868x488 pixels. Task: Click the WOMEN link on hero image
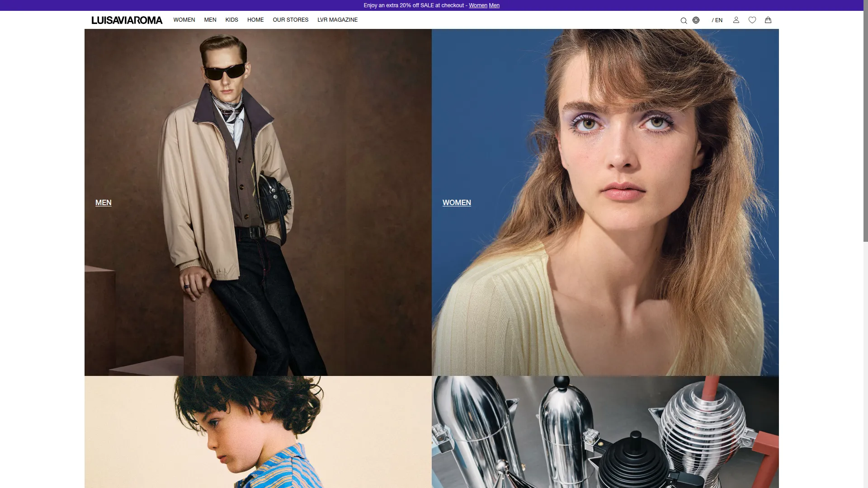(x=457, y=202)
